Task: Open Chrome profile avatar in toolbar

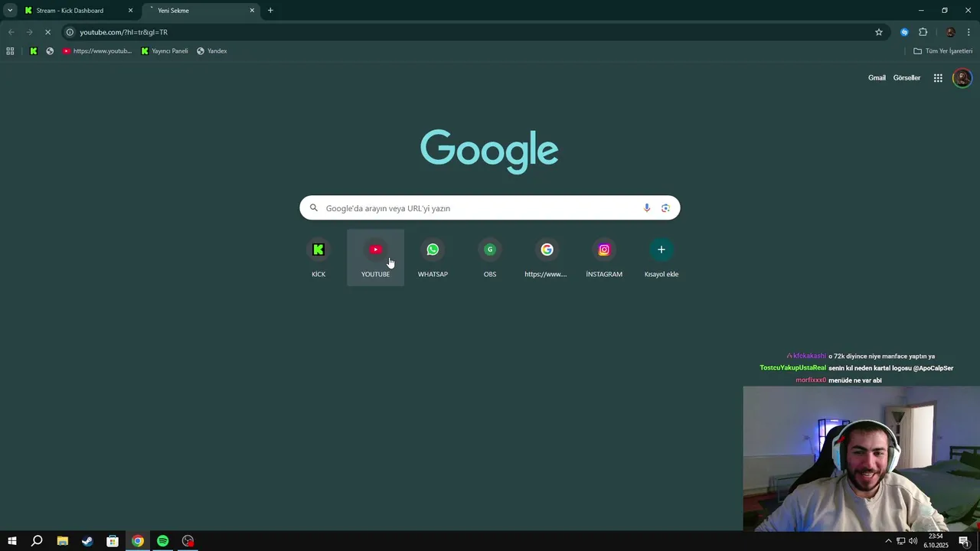Action: 950,32
